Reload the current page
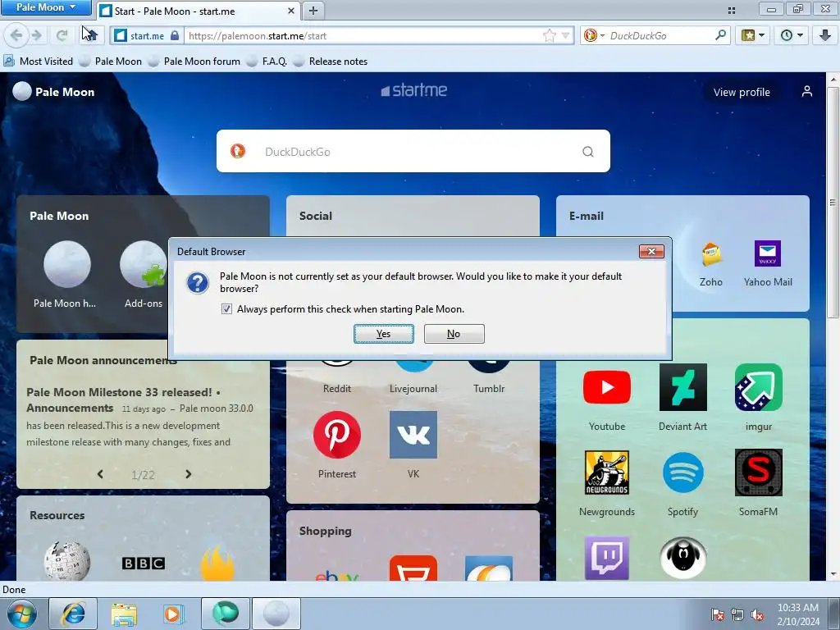Image resolution: width=840 pixels, height=630 pixels. coord(62,36)
